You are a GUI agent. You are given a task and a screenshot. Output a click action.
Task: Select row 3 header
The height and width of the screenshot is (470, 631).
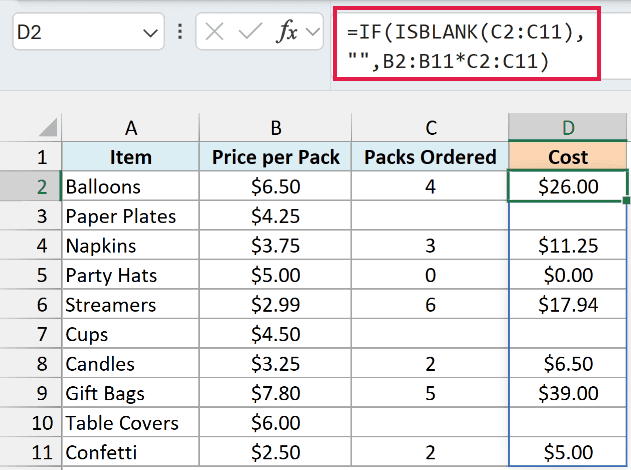[x=31, y=216]
